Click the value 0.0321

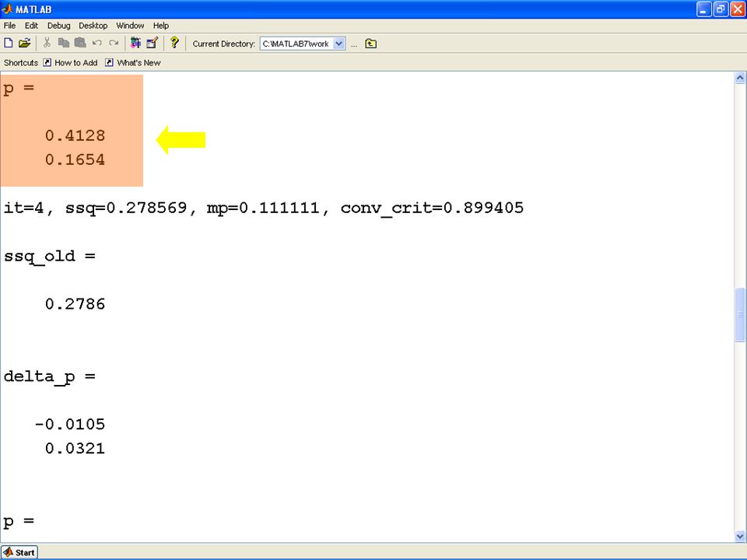pos(75,448)
